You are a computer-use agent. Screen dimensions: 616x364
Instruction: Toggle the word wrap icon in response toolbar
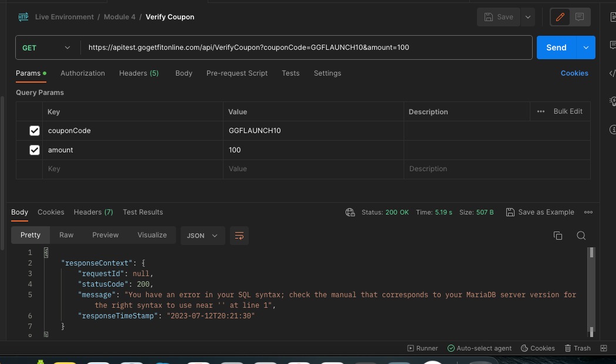pos(239,236)
